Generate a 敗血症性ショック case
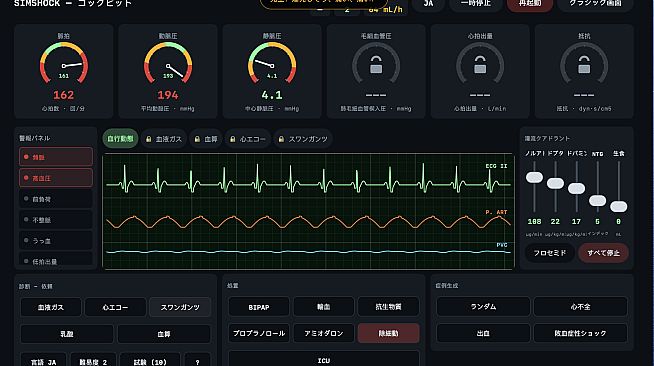Viewport: 654px width, 366px height. [581, 333]
